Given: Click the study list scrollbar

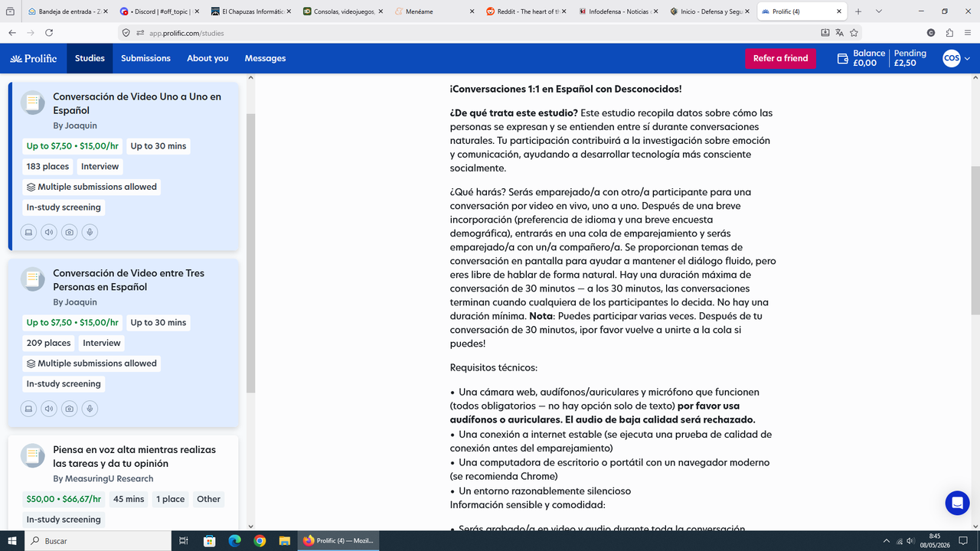Looking at the screenshot, I should pos(250,253).
